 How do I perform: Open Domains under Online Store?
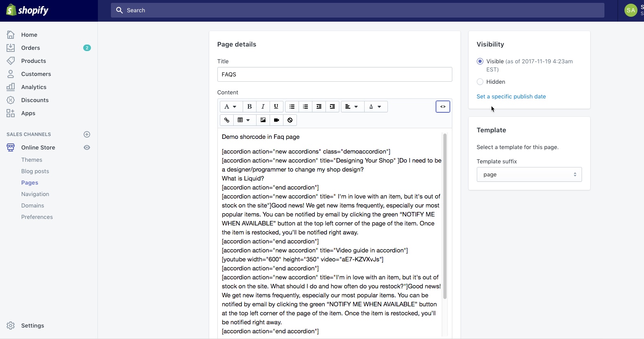[x=33, y=205]
